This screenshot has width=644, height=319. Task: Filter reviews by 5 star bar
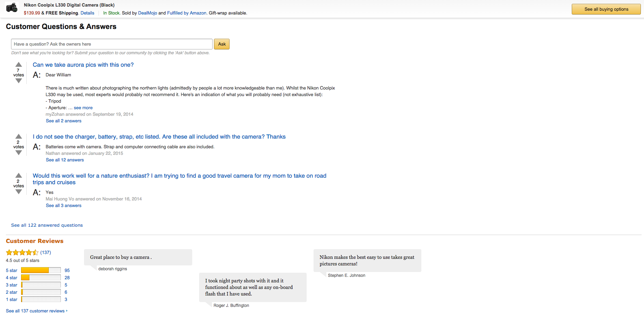coord(41,270)
